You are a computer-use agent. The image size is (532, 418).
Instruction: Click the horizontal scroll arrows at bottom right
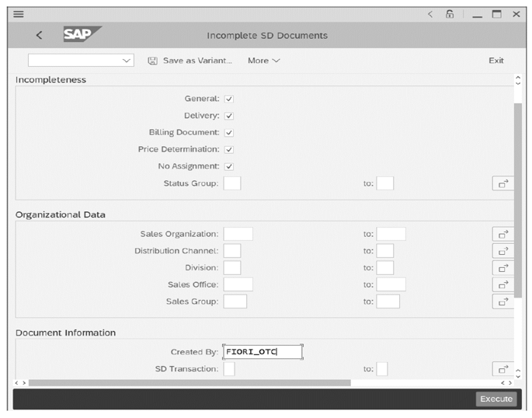[x=506, y=383]
